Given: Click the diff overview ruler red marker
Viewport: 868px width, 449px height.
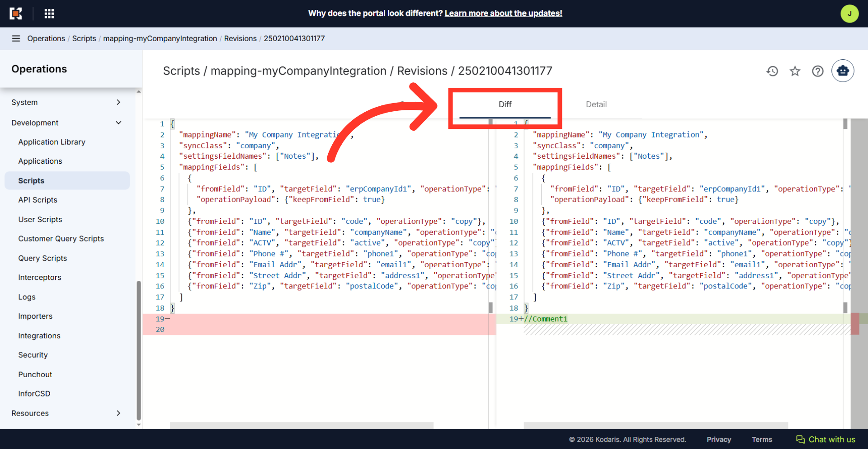Looking at the screenshot, I should pyautogui.click(x=854, y=324).
